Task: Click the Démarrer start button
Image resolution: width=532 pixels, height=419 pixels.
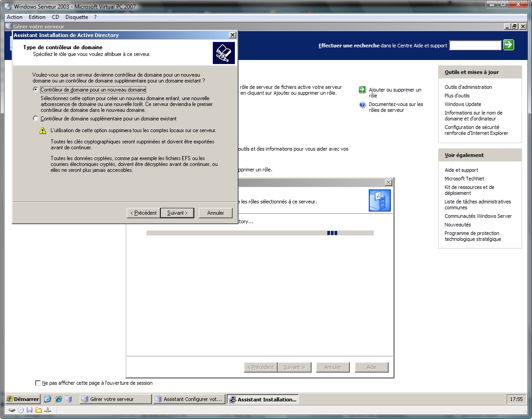Action: point(23,399)
